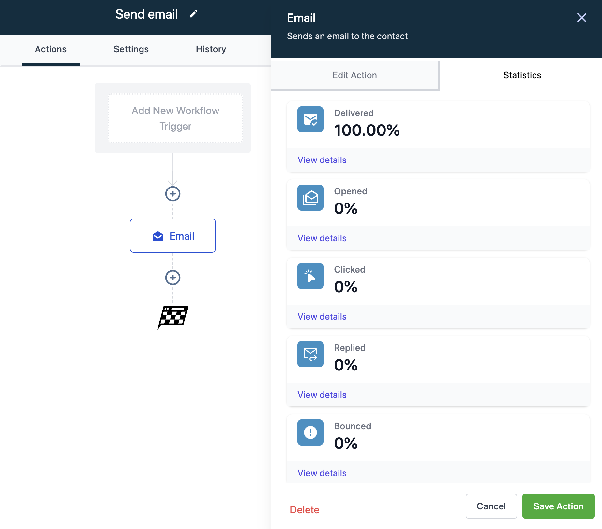Click the Send email workflow title

[x=147, y=15]
